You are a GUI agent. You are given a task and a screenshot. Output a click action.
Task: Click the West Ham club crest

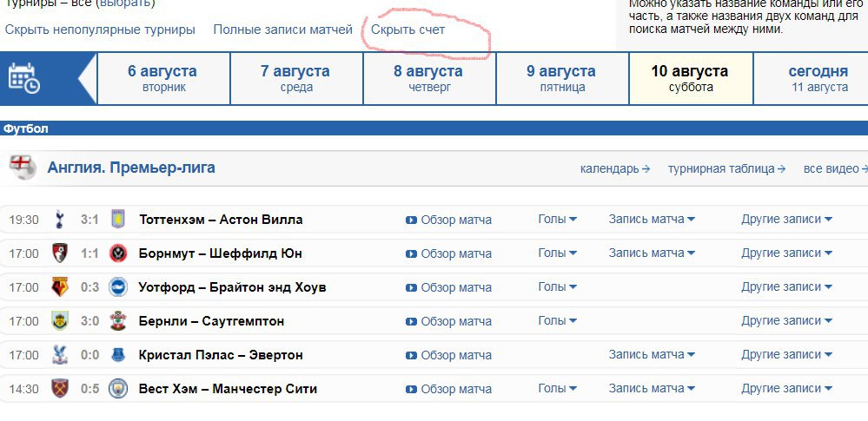click(x=60, y=388)
